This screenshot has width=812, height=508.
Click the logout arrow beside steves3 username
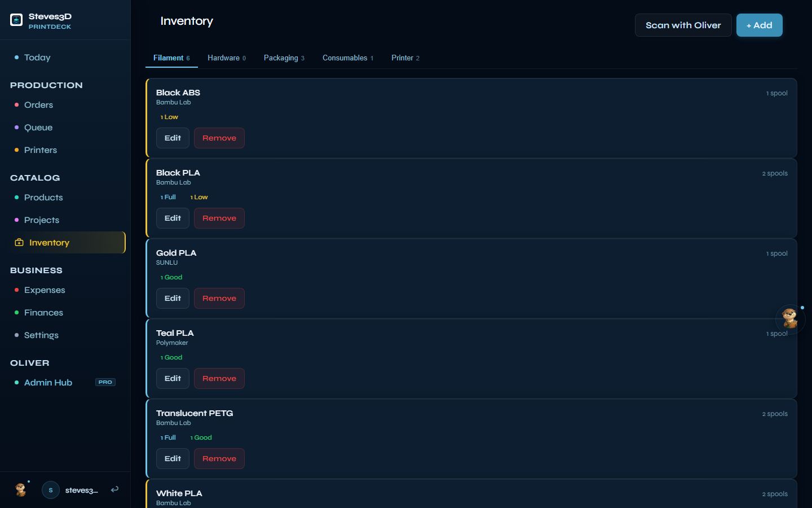pos(114,490)
